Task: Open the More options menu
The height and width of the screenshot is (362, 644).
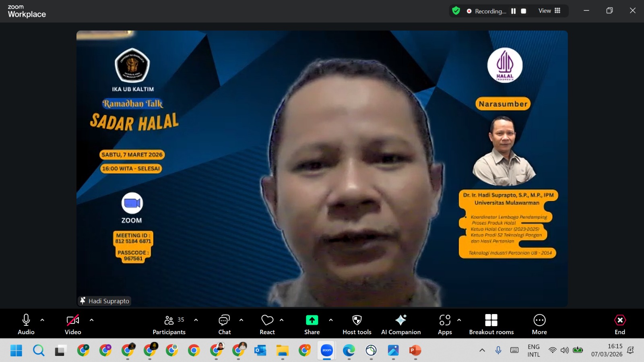Action: coord(539,324)
